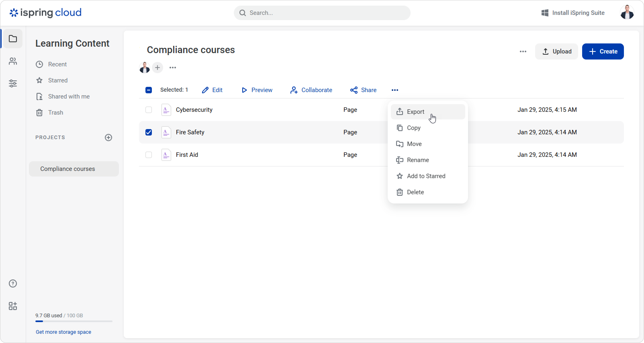Check the Cybersecurity row checkbox
The width and height of the screenshot is (644, 343).
(x=148, y=110)
